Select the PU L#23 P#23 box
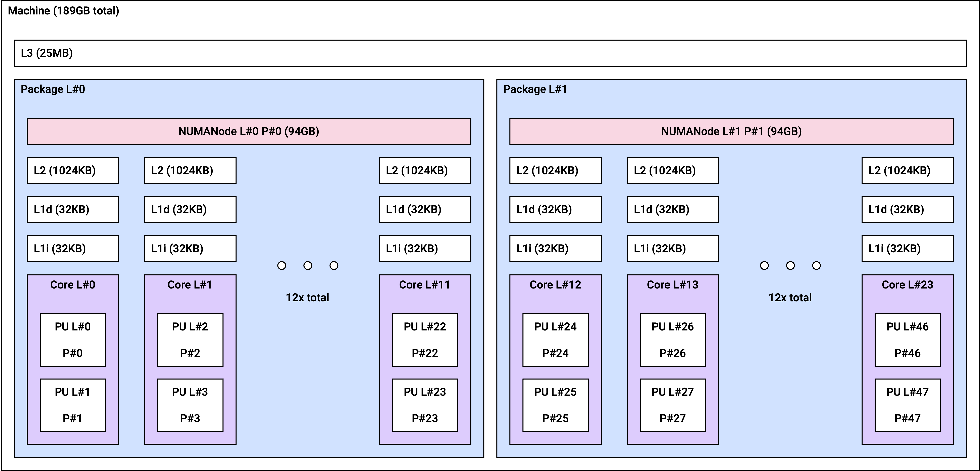Viewport: 980px width, 471px height. tap(425, 405)
